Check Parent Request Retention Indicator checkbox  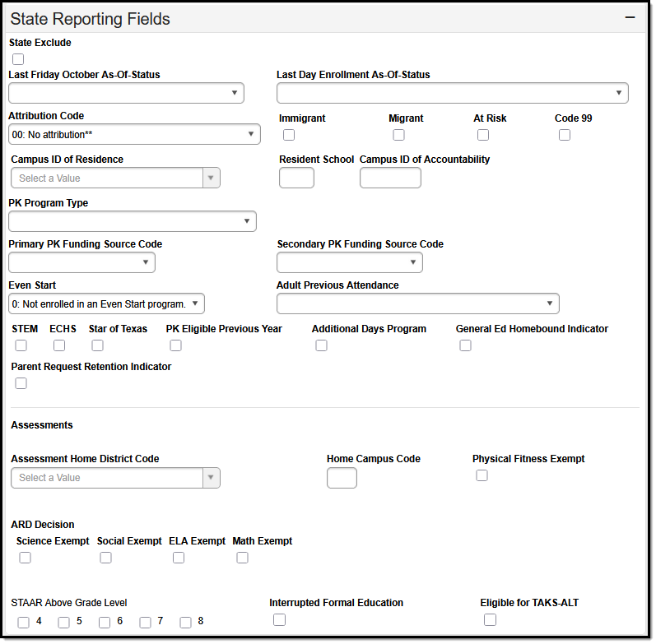point(21,383)
